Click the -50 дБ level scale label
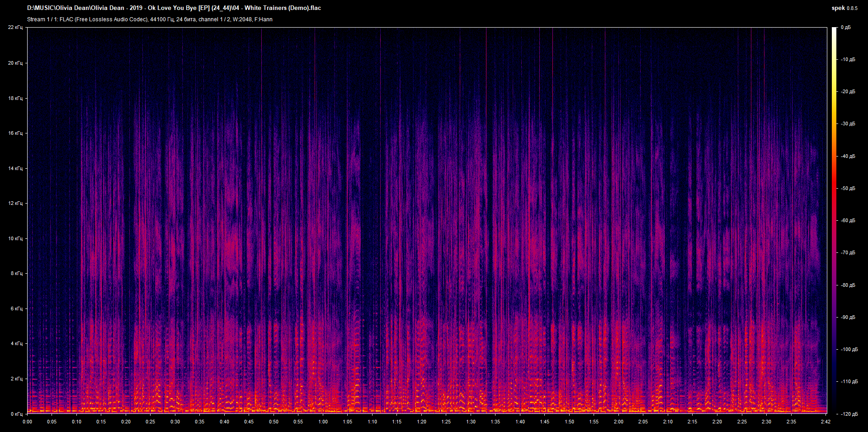This screenshot has height=432, width=868. (x=848, y=189)
